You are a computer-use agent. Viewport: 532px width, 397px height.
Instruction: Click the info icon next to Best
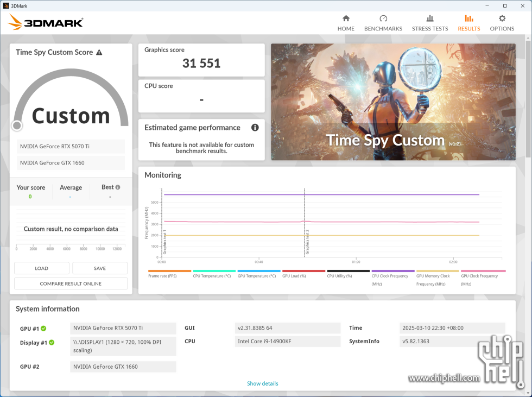click(x=118, y=187)
